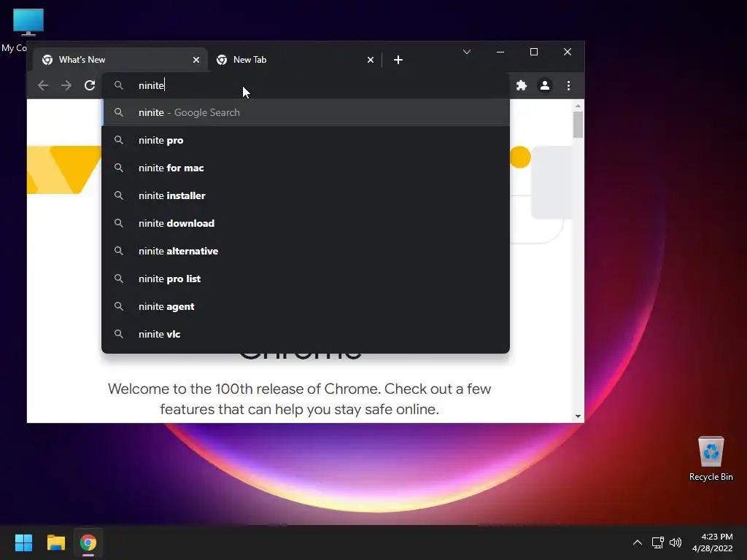Click the scrollbar up arrow
The image size is (747, 560).
pyautogui.click(x=578, y=106)
